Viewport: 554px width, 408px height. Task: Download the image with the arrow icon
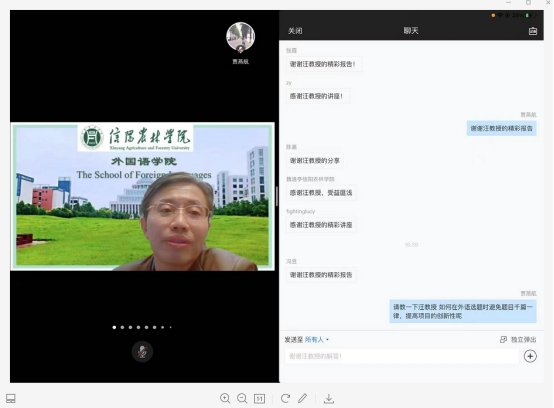[329, 399]
